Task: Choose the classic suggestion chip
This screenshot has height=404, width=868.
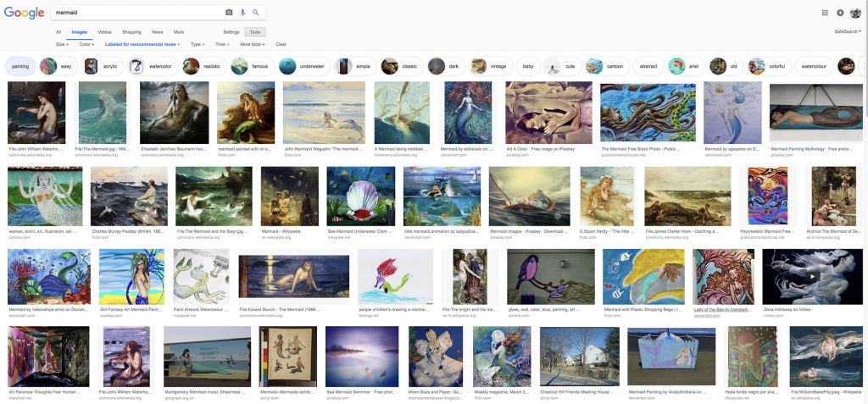Action: (x=402, y=66)
